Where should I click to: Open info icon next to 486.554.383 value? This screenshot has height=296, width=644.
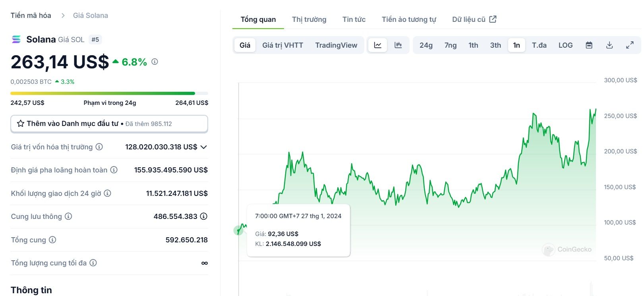point(204,216)
